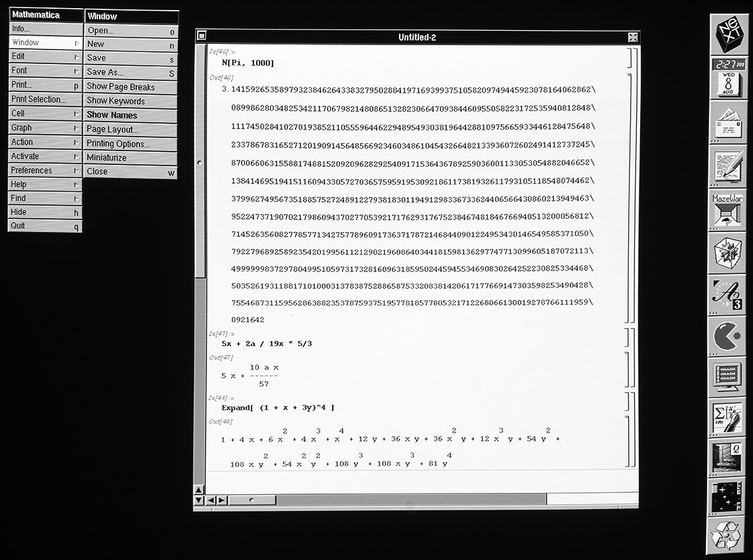Launch the Pac-Man icon in the dock

pyautogui.click(x=727, y=337)
